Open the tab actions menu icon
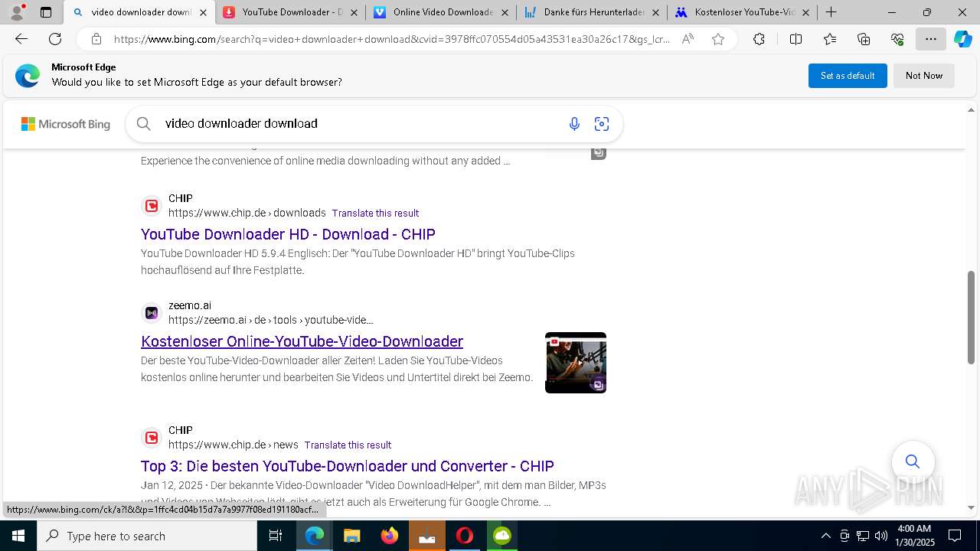 tap(46, 12)
